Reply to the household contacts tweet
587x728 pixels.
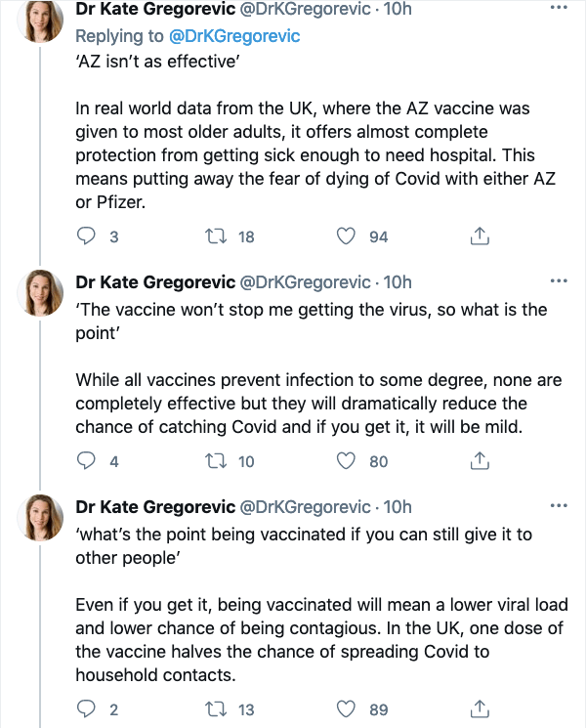(87, 710)
